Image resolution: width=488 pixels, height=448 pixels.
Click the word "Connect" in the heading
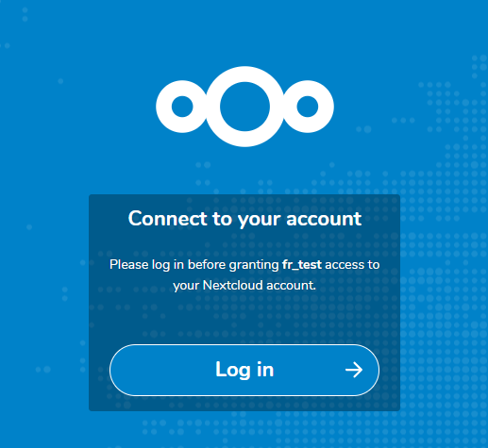(168, 218)
